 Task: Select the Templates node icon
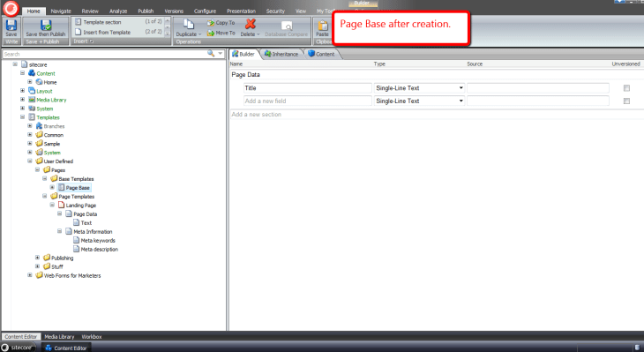(32, 117)
